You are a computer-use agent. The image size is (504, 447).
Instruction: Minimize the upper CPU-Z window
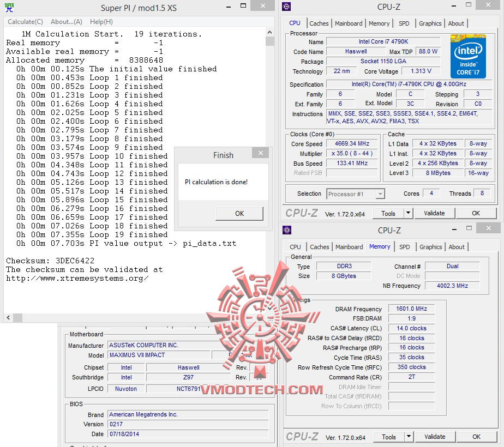coord(453,6)
